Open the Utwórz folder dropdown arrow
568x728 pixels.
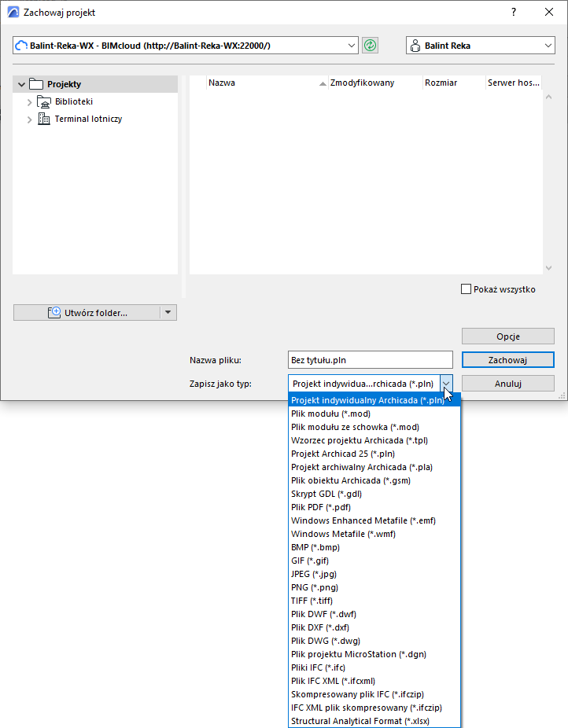click(168, 312)
